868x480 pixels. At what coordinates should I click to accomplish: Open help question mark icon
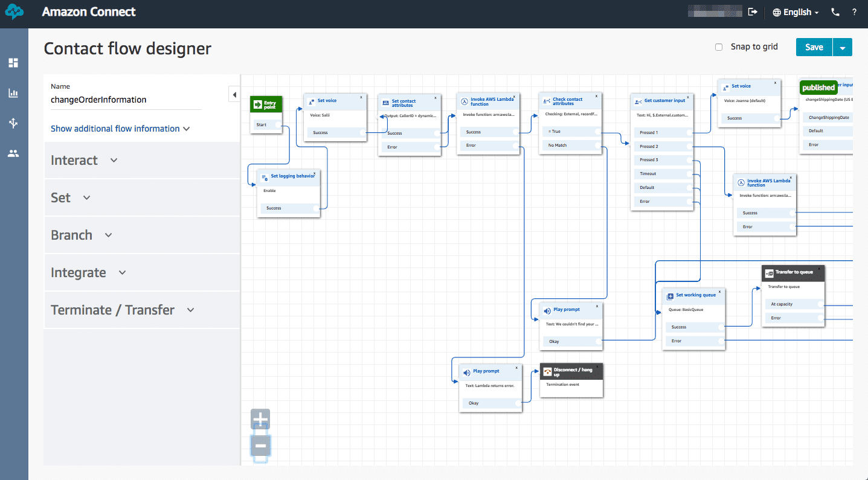pyautogui.click(x=854, y=12)
